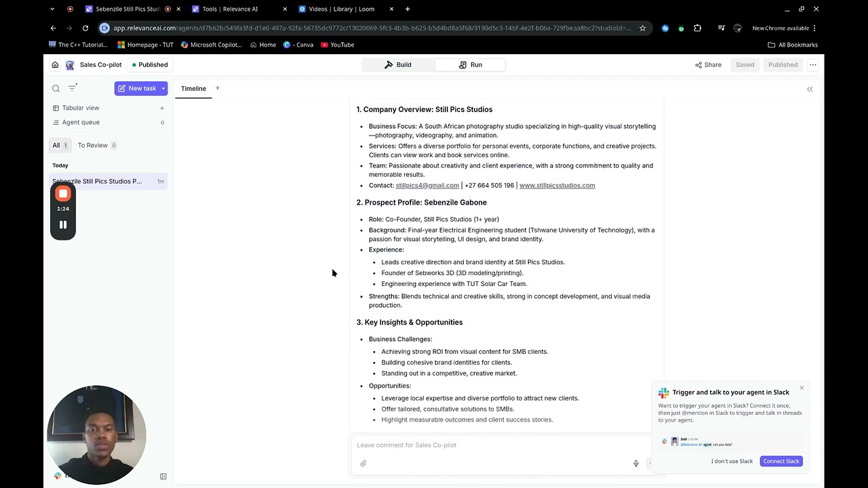Click the Published status badge by agent name
Image resolution: width=868 pixels, height=488 pixels.
(150, 65)
